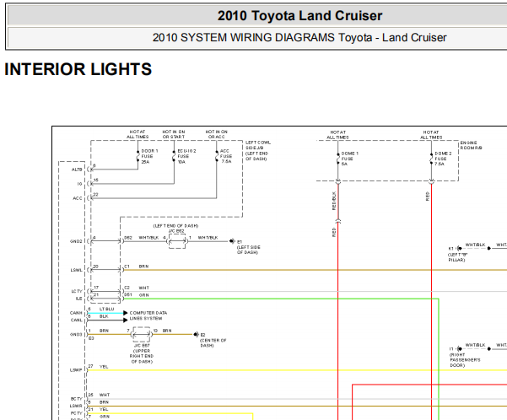Click the "ENGINE ROOM R/B" label
The width and height of the screenshot is (507, 420).
point(471,145)
